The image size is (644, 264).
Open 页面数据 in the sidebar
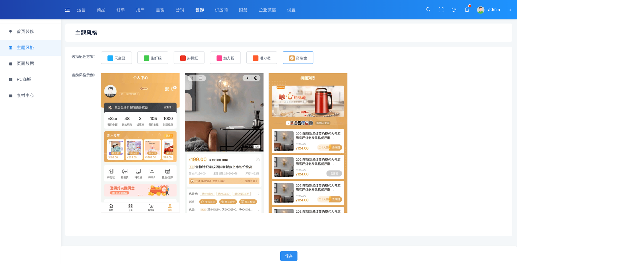click(x=25, y=63)
